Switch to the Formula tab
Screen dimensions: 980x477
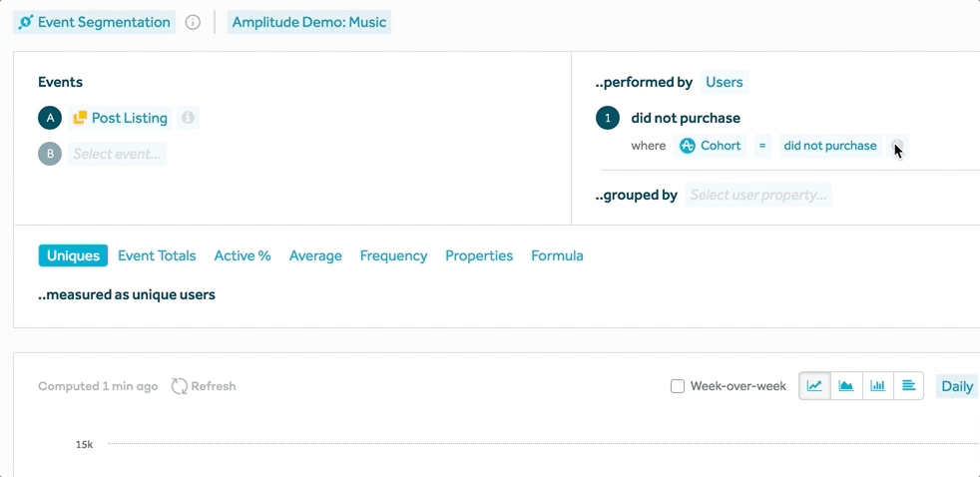(557, 255)
